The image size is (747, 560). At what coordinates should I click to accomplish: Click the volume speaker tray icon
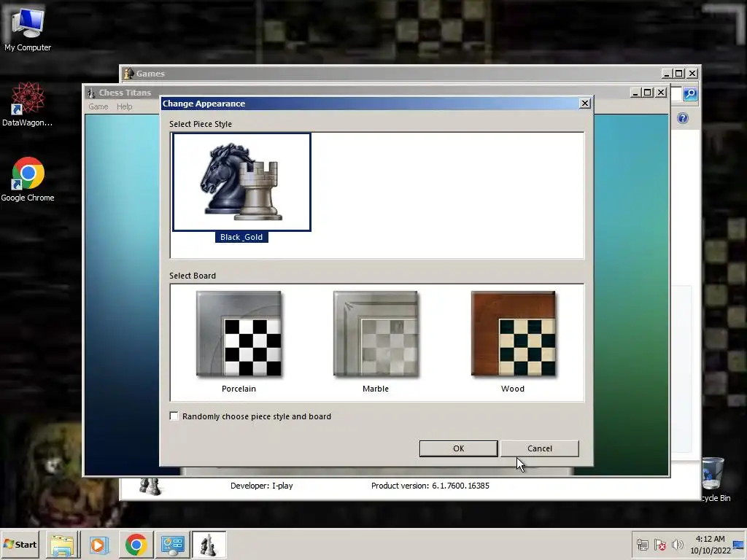click(x=677, y=545)
